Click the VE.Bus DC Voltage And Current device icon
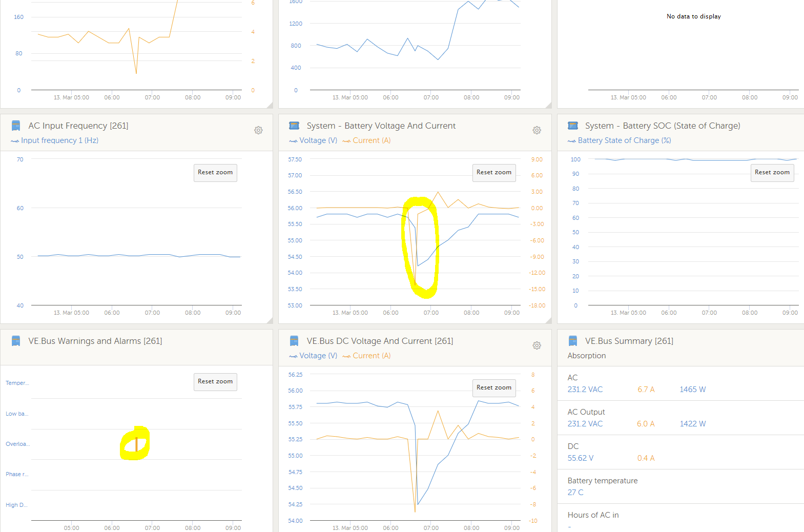 point(294,341)
